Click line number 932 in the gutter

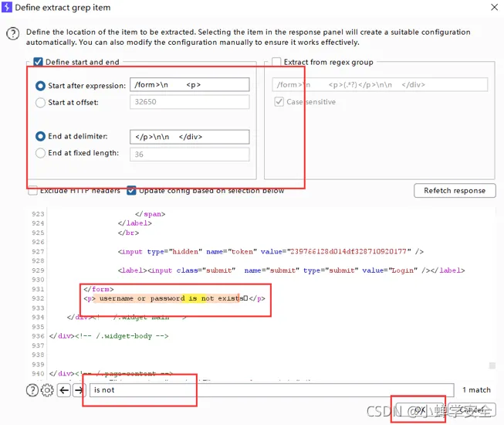pos(38,298)
